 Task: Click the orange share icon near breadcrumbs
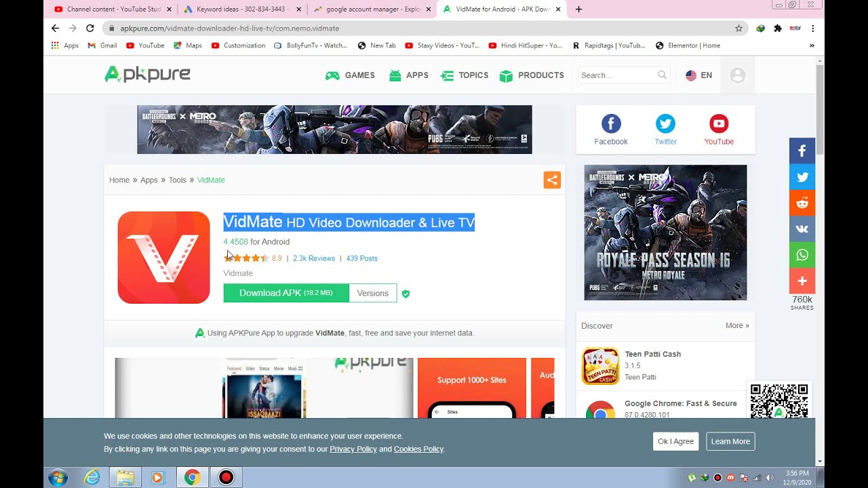pos(552,180)
